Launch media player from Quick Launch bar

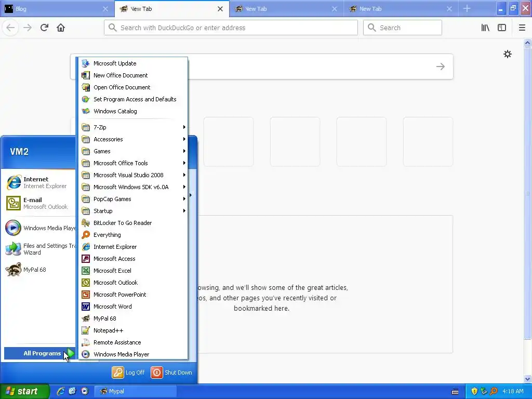pyautogui.click(x=85, y=391)
